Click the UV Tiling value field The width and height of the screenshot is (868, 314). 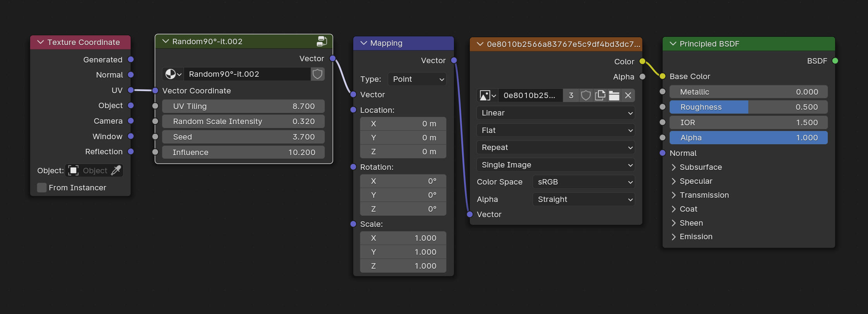point(243,106)
